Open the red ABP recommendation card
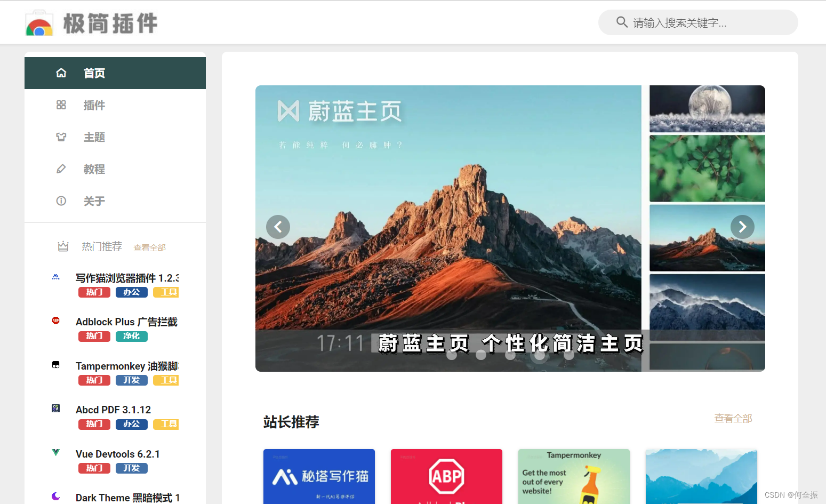The height and width of the screenshot is (504, 826). click(x=446, y=476)
